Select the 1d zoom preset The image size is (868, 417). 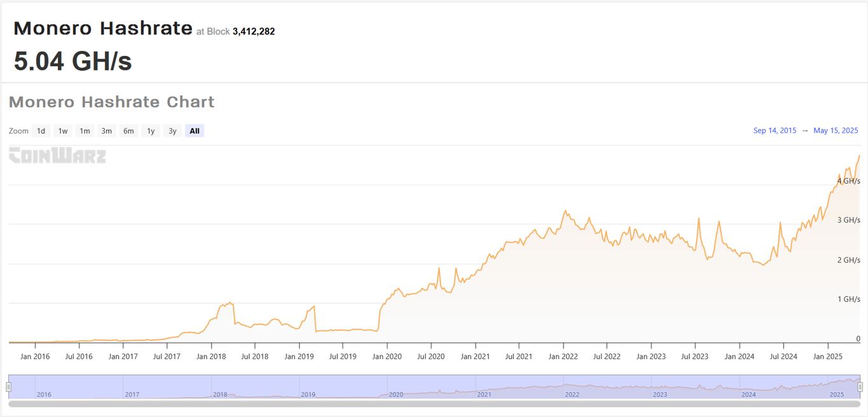click(41, 130)
